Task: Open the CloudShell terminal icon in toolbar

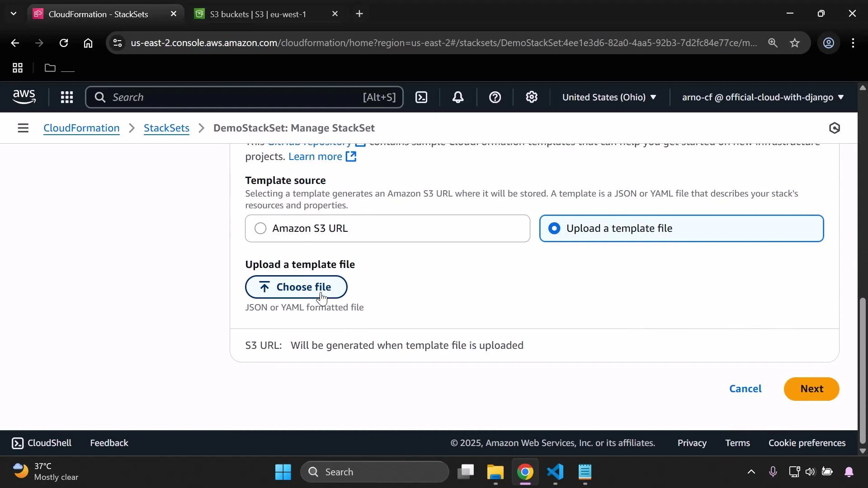Action: [x=421, y=97]
